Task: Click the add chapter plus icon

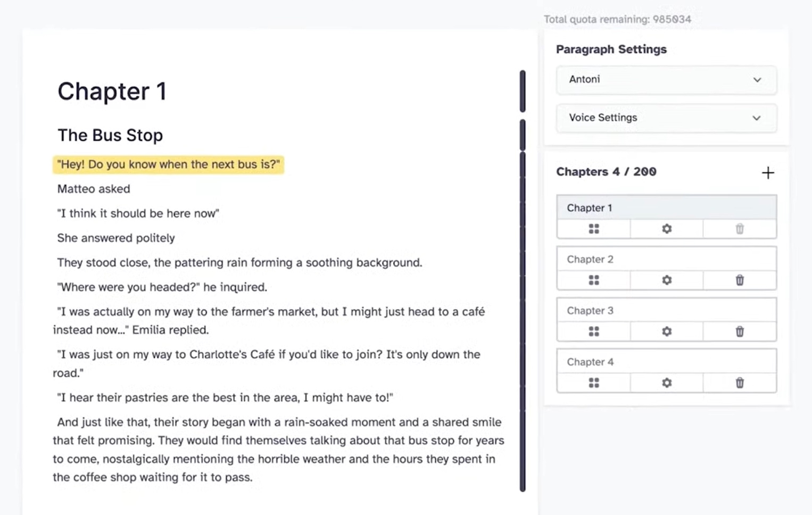Action: tap(767, 172)
